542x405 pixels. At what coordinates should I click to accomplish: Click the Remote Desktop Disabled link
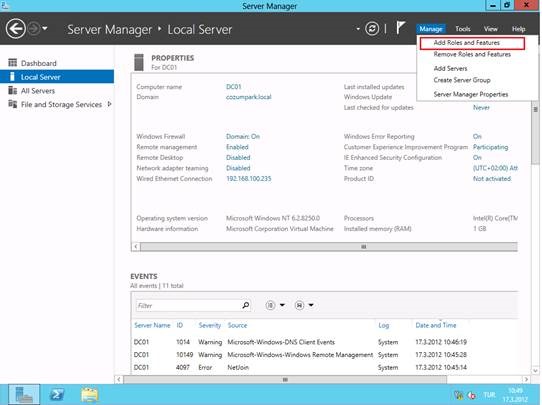238,158
